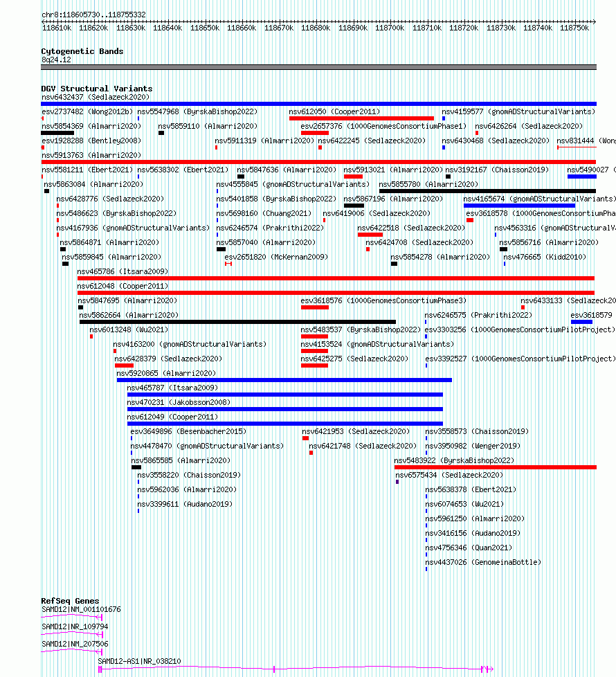The height and width of the screenshot is (677, 616).
Task: Open the nsv5854369 (Almarri2020) label
Action: [91, 126]
